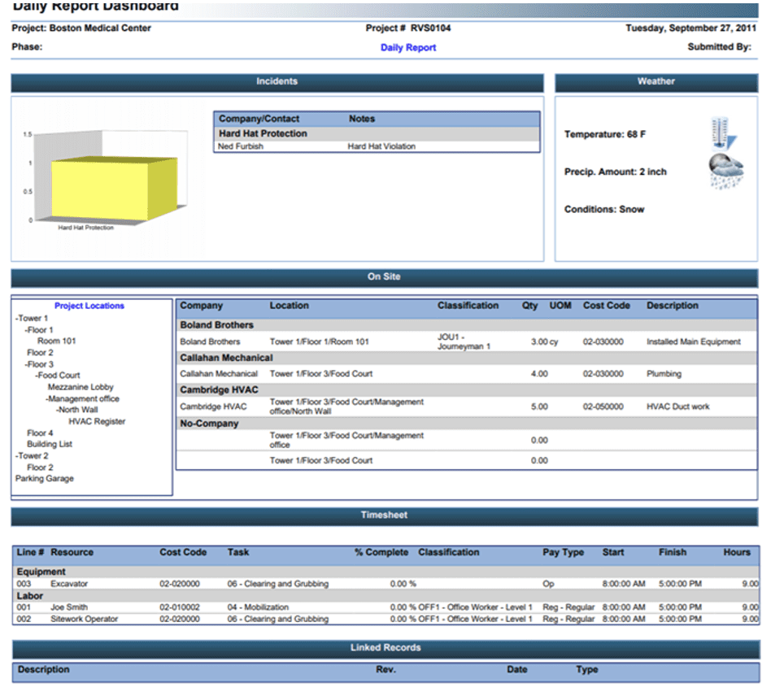Screen dimensions: 784x696
Task: Select HVAC Register in locations tree
Action: (97, 421)
